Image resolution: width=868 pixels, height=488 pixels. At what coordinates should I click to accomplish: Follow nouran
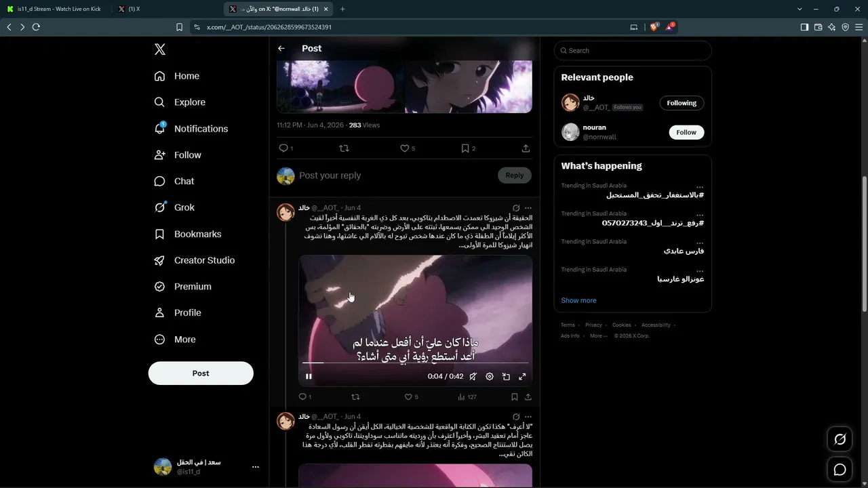pyautogui.click(x=686, y=132)
